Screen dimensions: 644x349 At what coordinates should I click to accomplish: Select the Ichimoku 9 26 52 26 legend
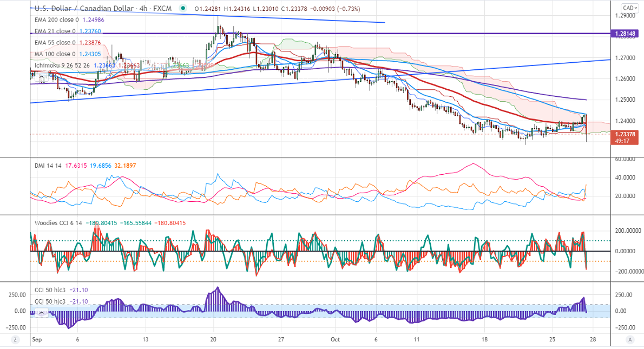click(x=62, y=65)
